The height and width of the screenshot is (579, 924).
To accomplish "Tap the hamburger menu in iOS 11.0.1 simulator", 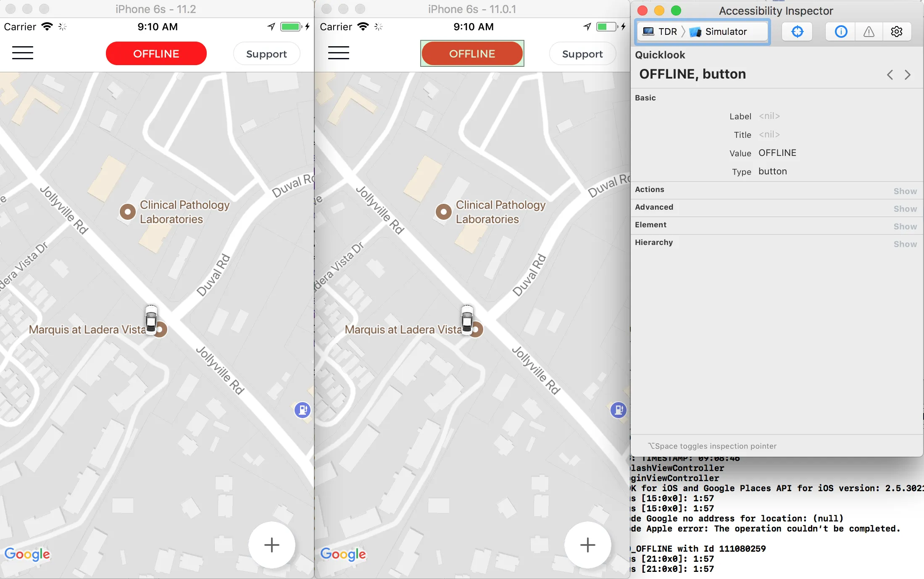I will [338, 53].
